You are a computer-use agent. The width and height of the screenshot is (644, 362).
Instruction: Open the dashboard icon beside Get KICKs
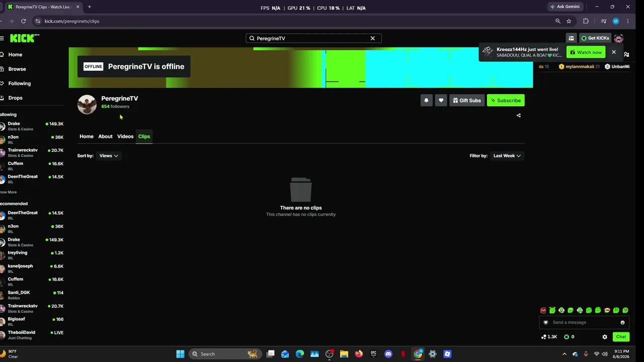click(x=571, y=38)
